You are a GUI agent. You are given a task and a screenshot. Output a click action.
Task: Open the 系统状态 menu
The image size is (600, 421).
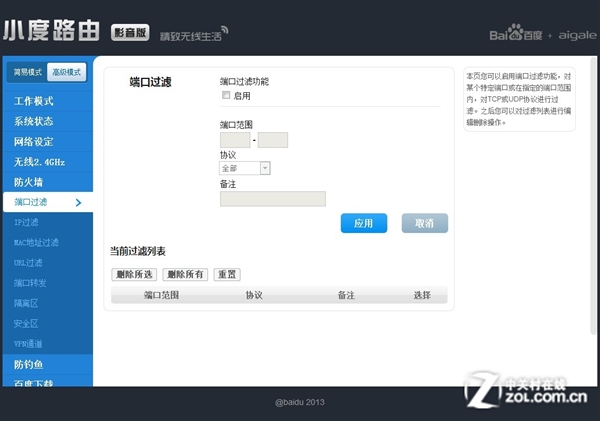48,121
